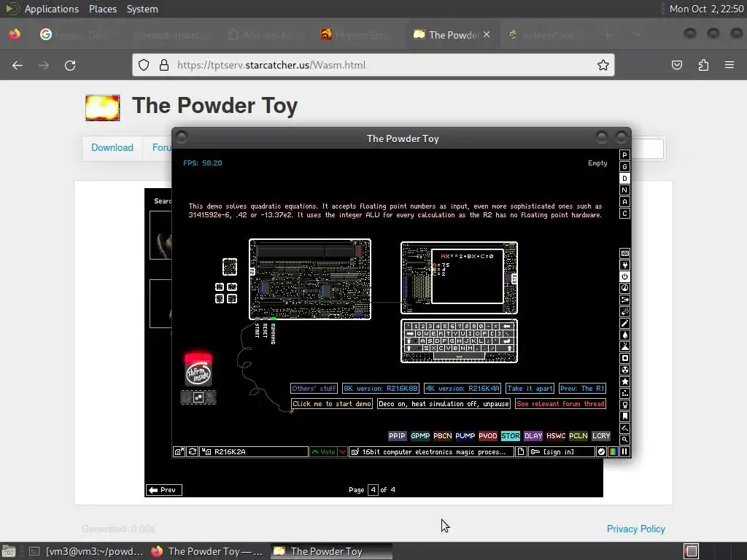The image size is (747, 560).
Task: Open the Radioactive elements icon menu
Action: click(x=624, y=370)
